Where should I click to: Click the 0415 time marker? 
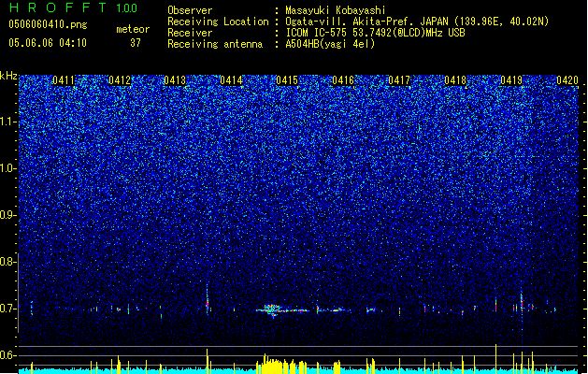coord(287,80)
